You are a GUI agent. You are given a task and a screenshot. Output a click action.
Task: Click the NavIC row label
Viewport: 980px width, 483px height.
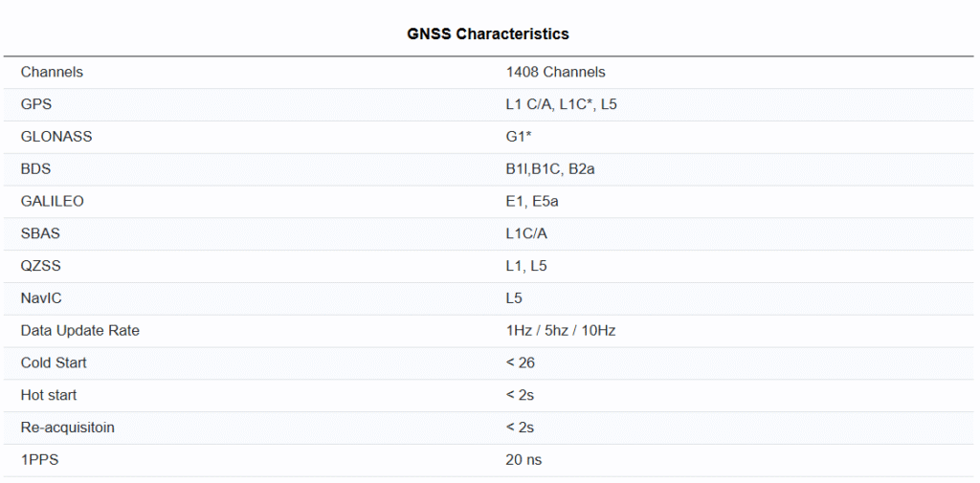41,298
